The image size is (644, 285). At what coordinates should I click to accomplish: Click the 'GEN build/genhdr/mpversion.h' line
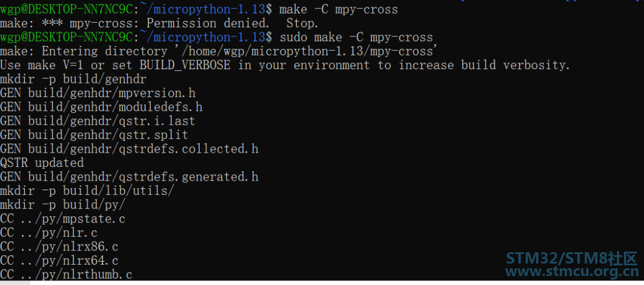click(98, 93)
